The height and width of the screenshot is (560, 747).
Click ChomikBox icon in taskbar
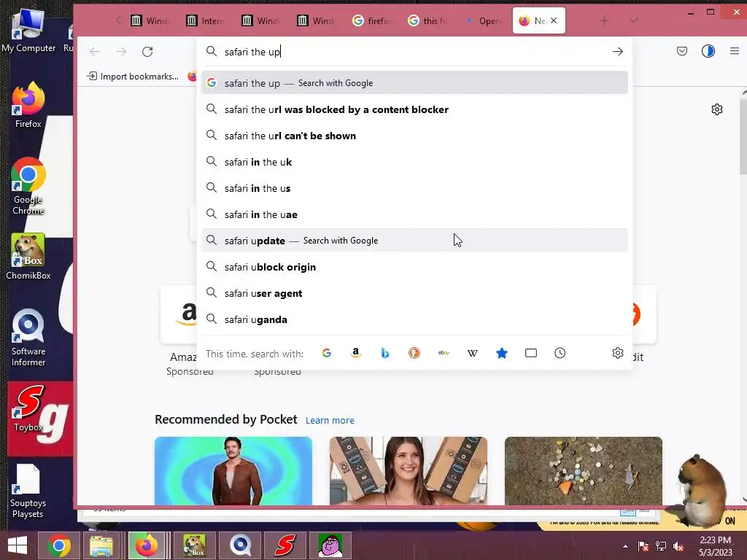point(194,545)
